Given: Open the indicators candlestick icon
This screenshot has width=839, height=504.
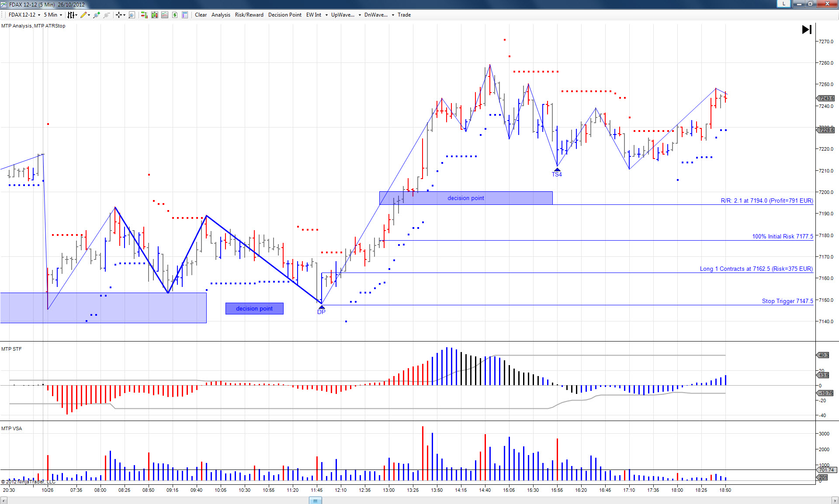Looking at the screenshot, I should click(x=155, y=15).
